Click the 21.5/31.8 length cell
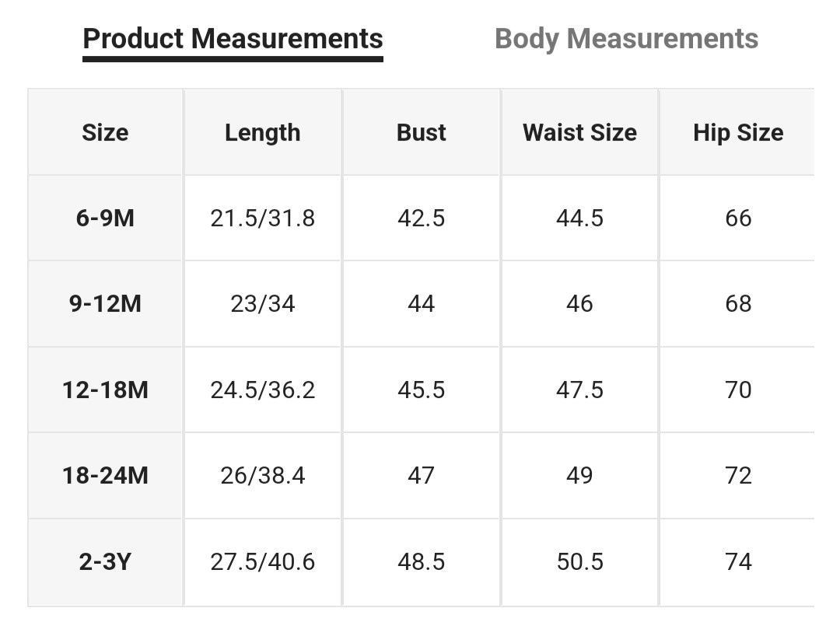Screen dimensions: 840x622 262,218
